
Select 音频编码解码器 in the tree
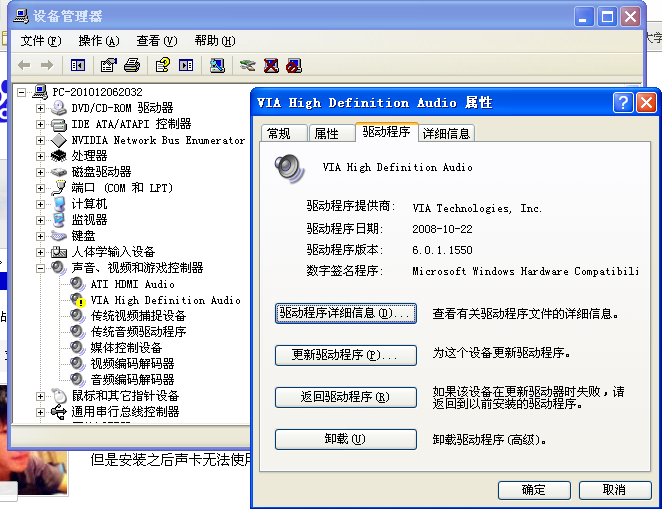click(x=132, y=380)
